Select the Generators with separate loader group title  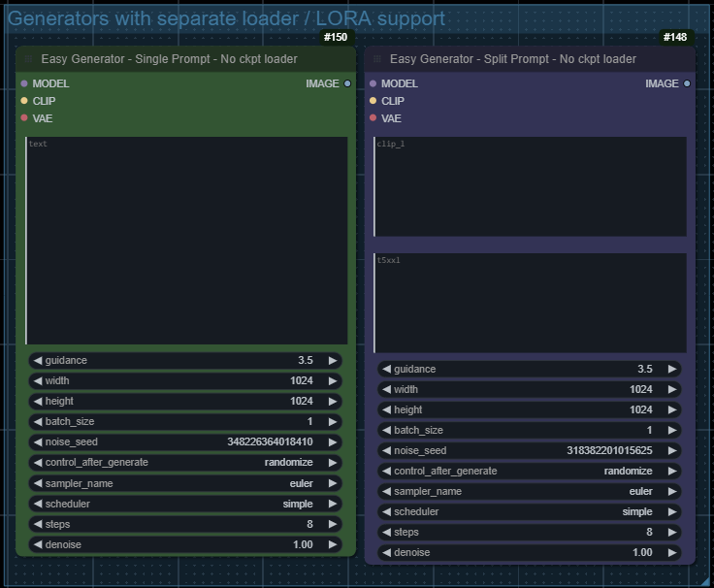[x=227, y=18]
